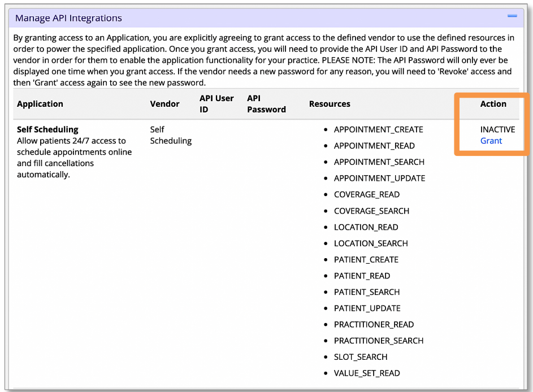
Task: Click the Application column header
Action: tap(40, 104)
